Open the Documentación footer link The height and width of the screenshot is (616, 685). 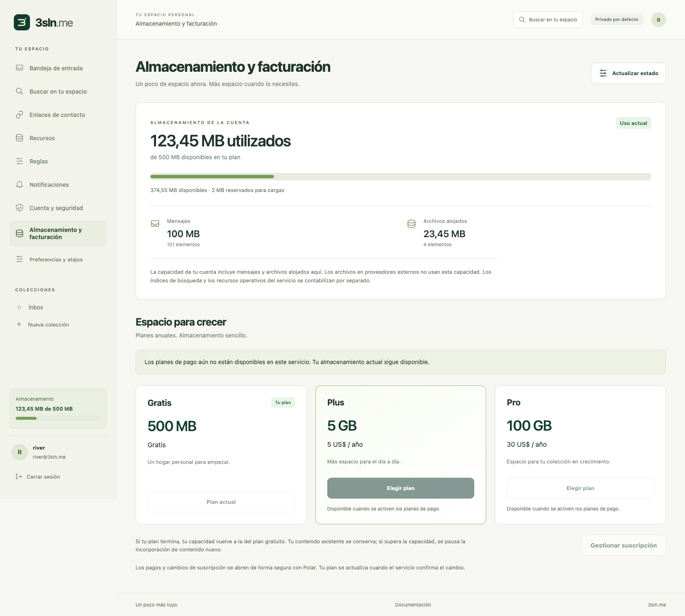(413, 605)
